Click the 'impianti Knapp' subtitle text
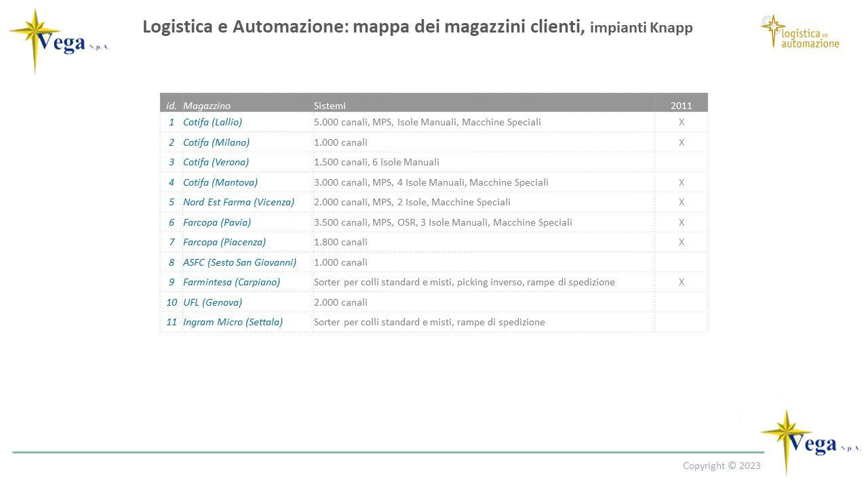868x488 pixels. tap(642, 28)
